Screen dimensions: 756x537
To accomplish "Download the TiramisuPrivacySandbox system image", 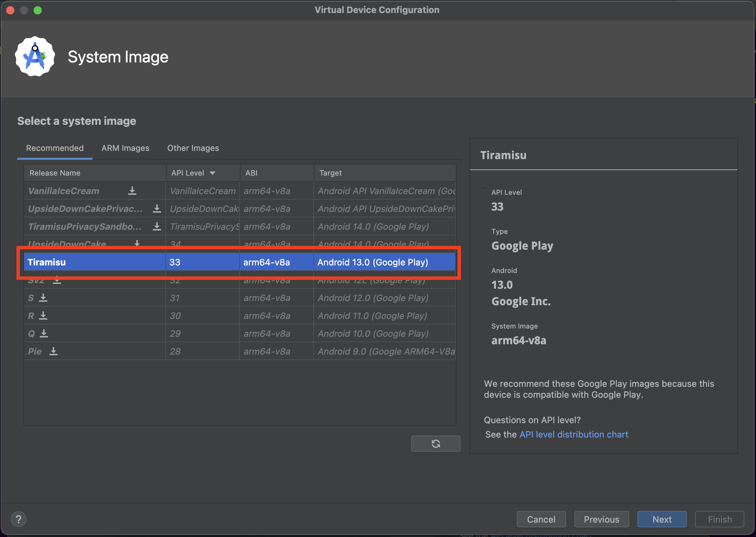I will click(x=157, y=226).
